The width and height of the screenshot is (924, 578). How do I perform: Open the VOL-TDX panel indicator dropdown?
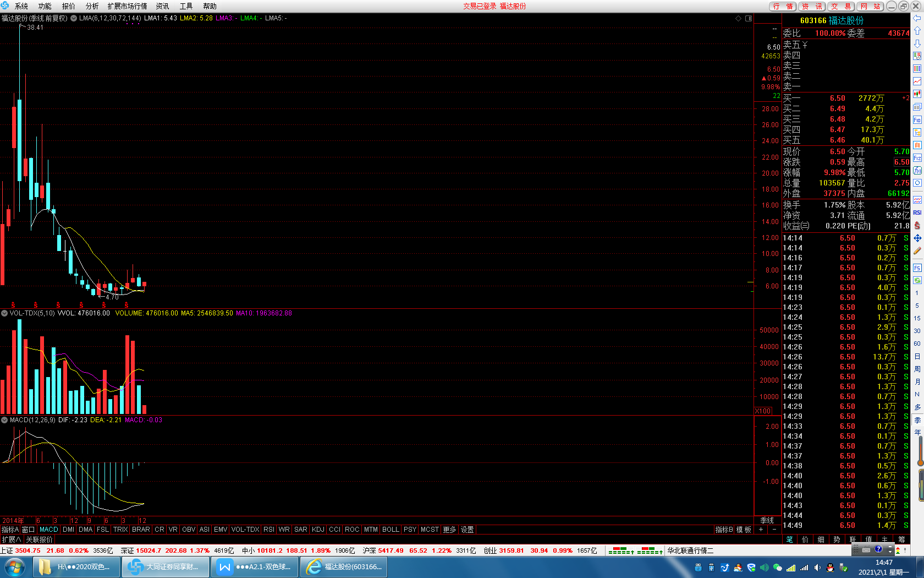click(x=4, y=313)
